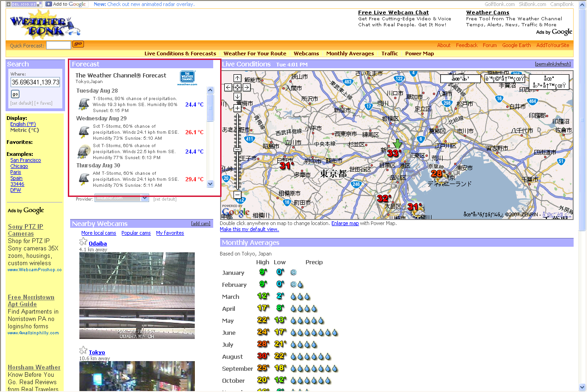The height and width of the screenshot is (392, 587).
Task: Open Live Conditions & Forecasts menu item
Action: pos(180,53)
